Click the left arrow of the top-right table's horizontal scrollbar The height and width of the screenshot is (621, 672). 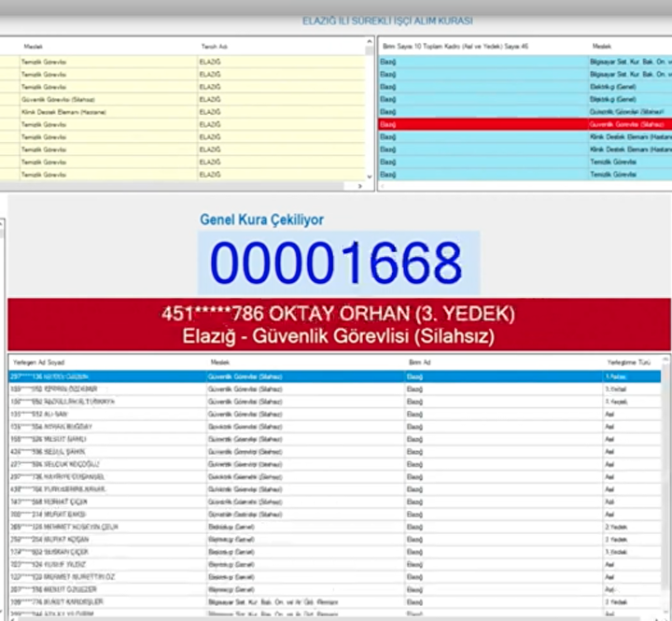pos(383,186)
